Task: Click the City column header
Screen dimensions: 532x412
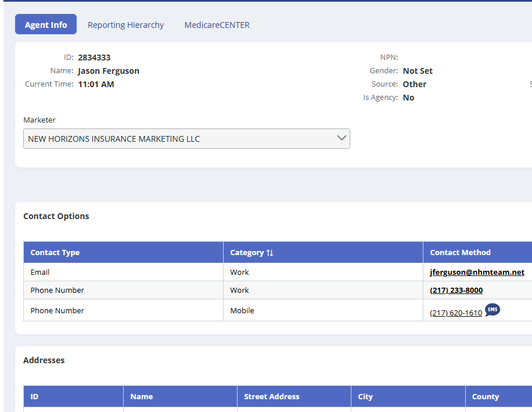Action: [365, 397]
